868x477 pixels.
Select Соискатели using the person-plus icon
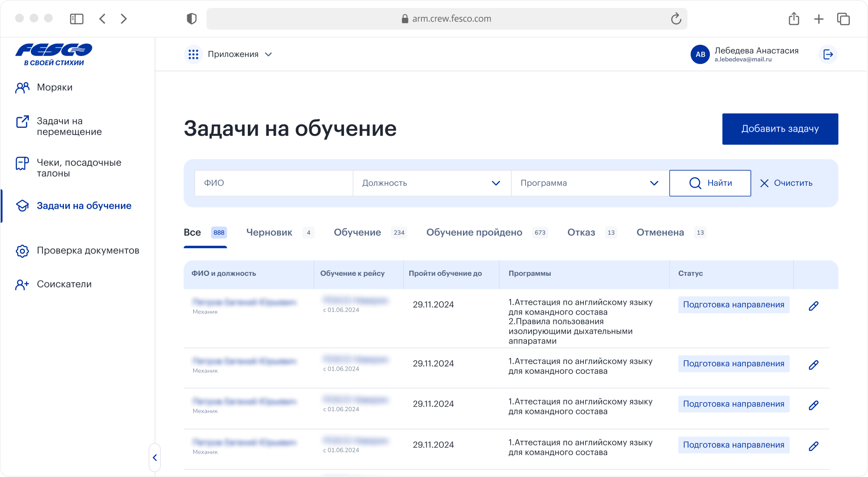tap(22, 284)
